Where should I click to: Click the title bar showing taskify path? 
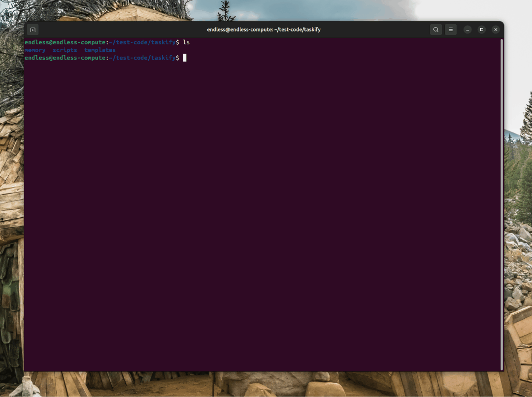click(x=264, y=30)
